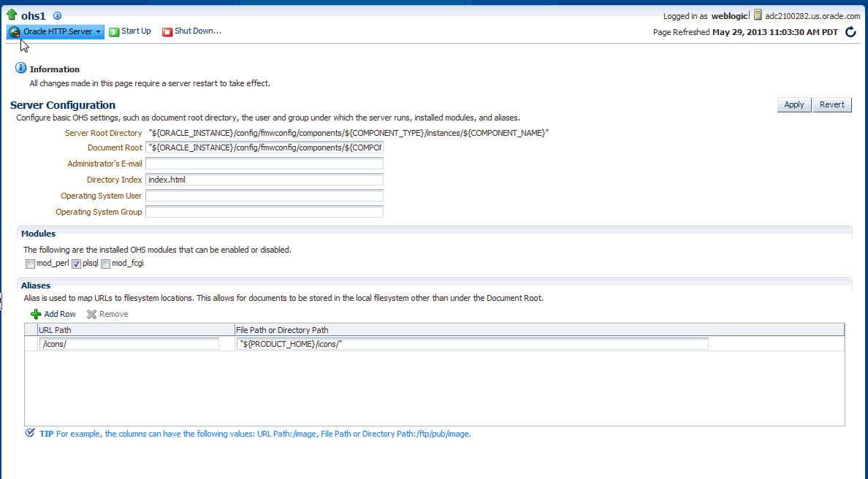Click the Shut Down... button

191,31
